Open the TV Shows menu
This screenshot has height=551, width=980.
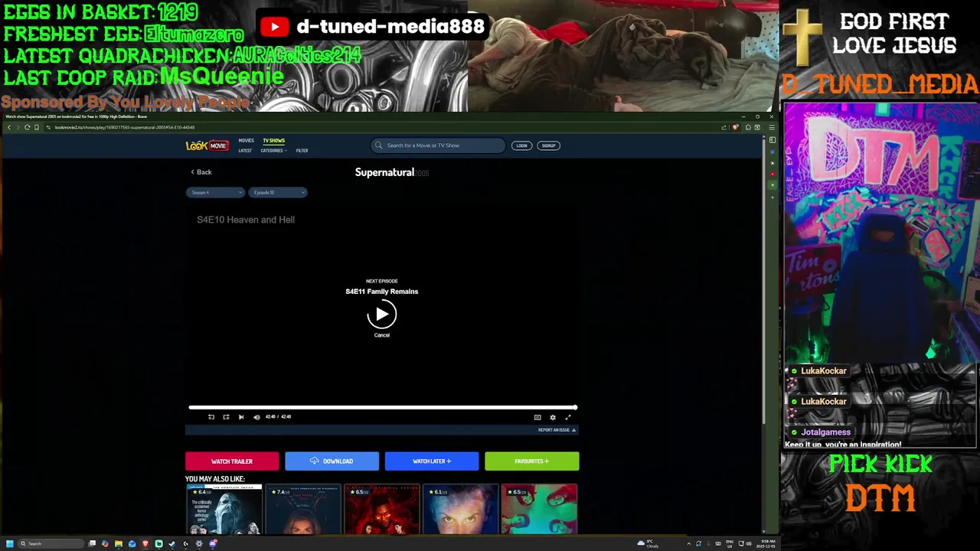point(273,141)
